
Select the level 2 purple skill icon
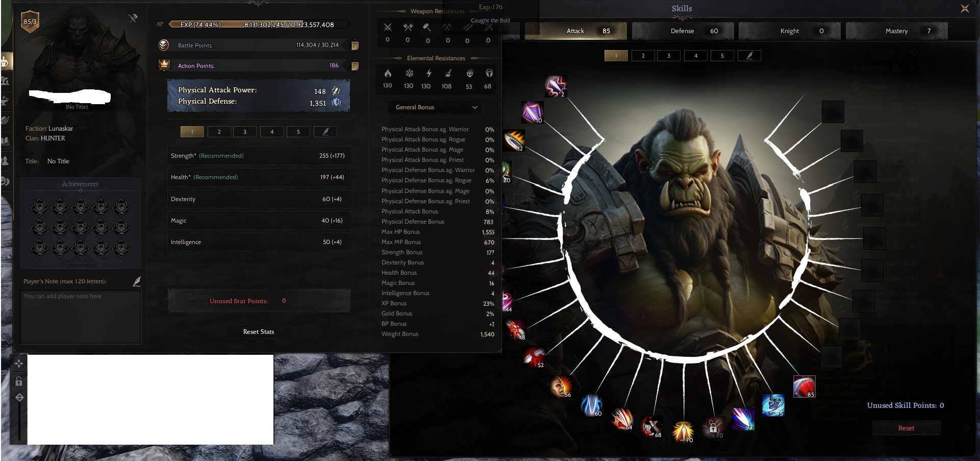point(555,86)
